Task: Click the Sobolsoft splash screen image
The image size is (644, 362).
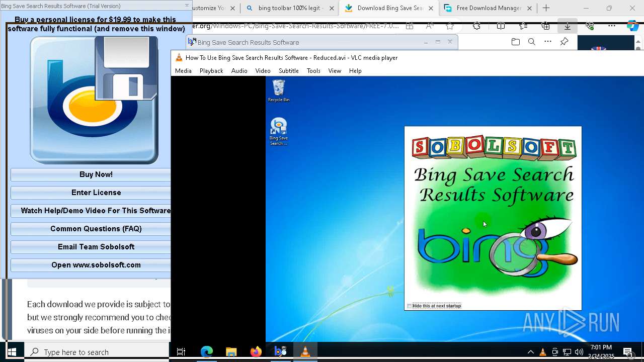Action: pos(493,218)
